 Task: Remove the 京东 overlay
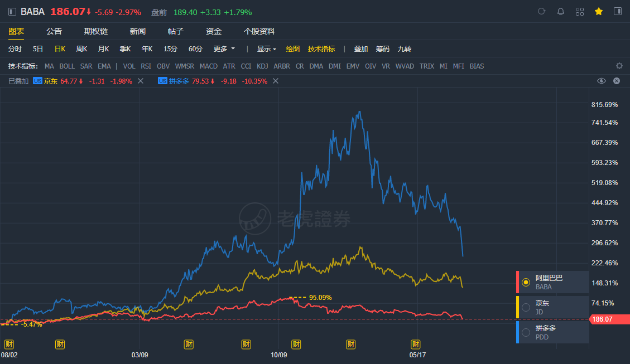141,81
